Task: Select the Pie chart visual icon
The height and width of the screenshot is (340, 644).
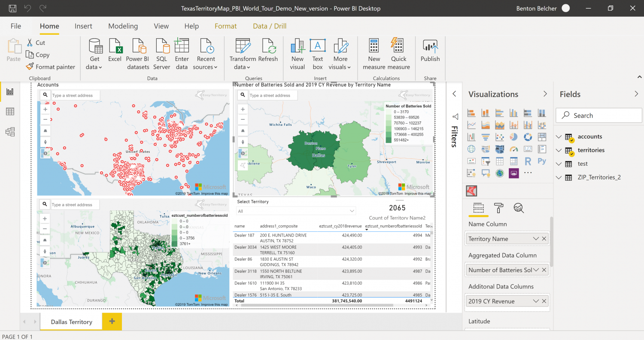Action: pyautogui.click(x=513, y=137)
